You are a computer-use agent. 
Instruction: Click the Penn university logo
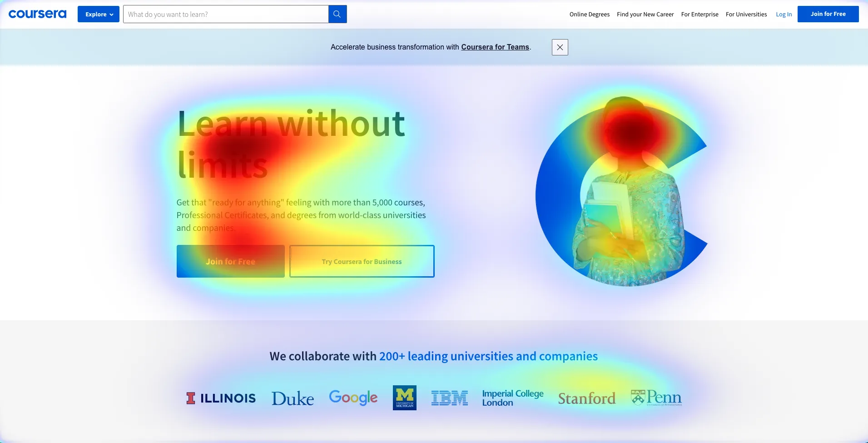point(656,398)
